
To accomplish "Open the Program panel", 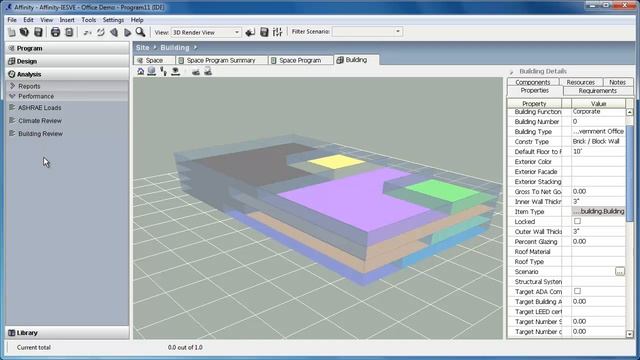I will [67, 48].
